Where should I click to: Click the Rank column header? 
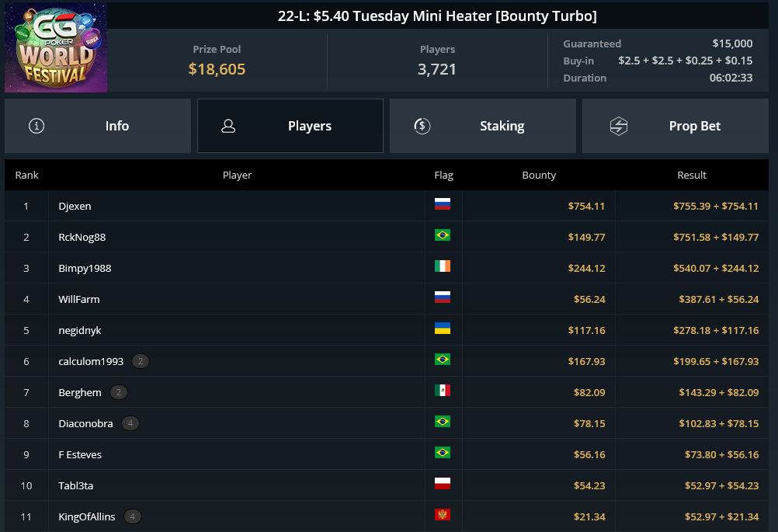coord(27,176)
